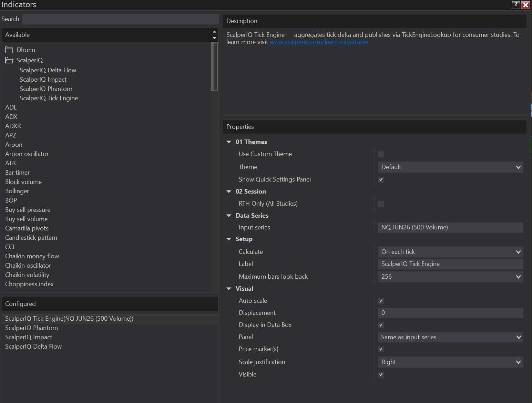532x403 pixels.
Task: Select the ATR indicator
Action: 10,163
